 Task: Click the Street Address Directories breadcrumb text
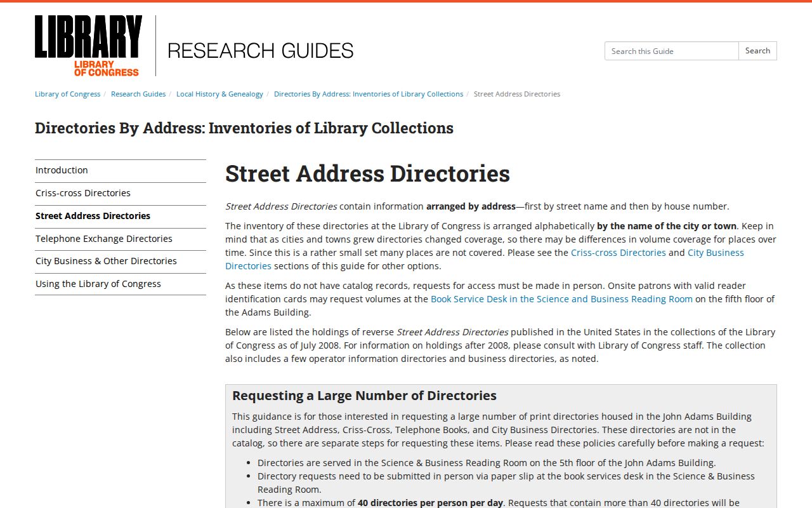tap(517, 94)
